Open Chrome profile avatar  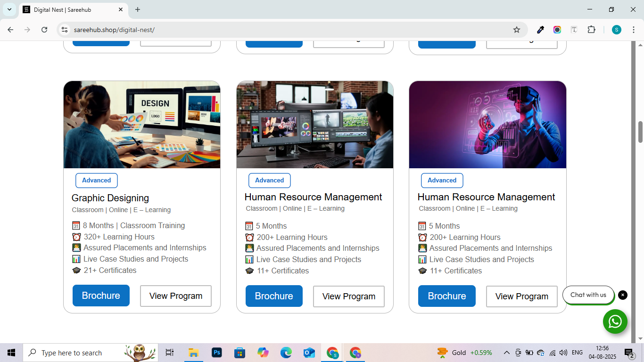click(x=617, y=30)
